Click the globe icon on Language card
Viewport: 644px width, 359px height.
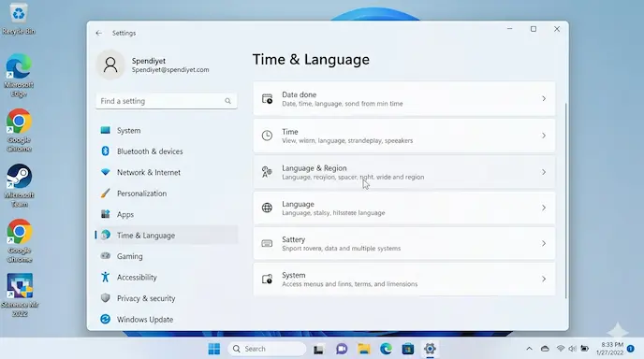(267, 208)
